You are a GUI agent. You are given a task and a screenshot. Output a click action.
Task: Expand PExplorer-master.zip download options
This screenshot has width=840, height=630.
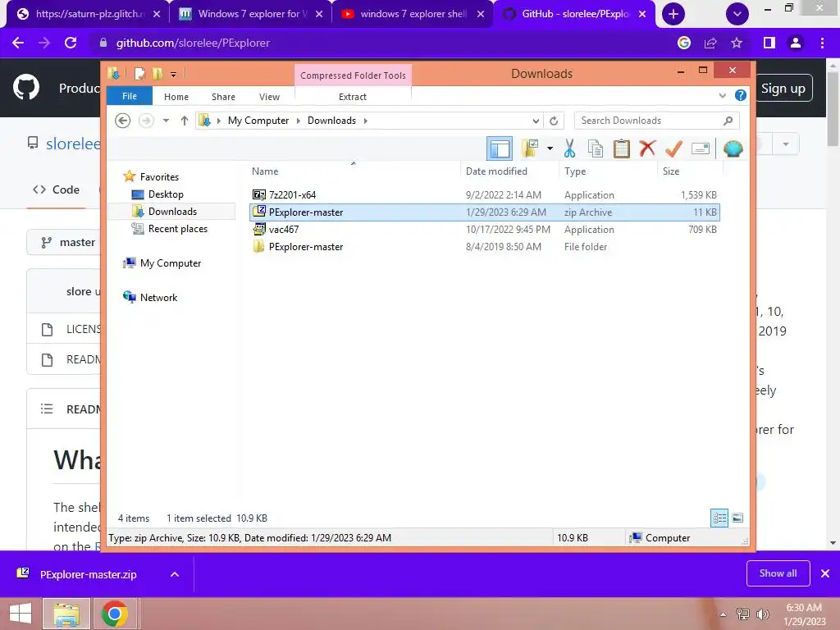[x=175, y=574]
